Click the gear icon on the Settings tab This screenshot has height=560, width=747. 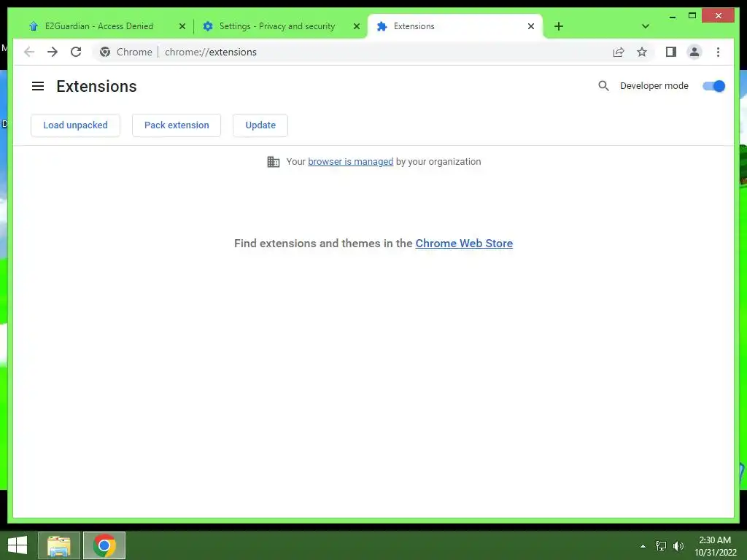tap(208, 26)
